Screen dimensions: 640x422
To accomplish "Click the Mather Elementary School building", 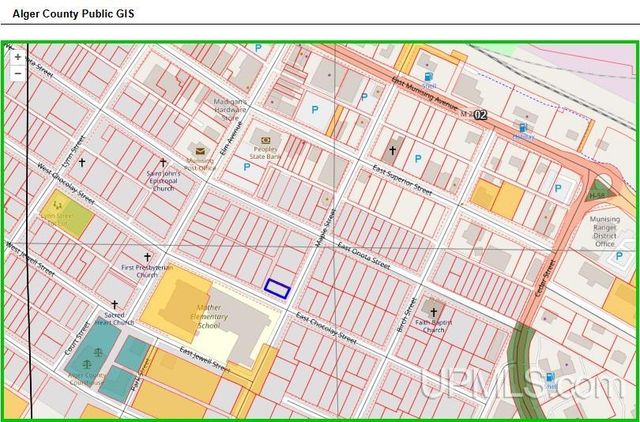I will click(x=200, y=310).
